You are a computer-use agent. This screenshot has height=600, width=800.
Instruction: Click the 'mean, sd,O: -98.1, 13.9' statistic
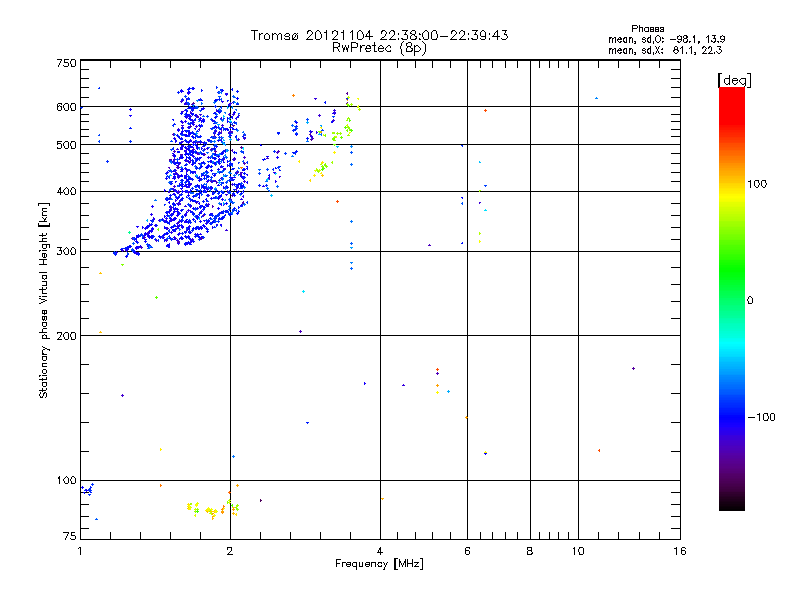coord(666,39)
